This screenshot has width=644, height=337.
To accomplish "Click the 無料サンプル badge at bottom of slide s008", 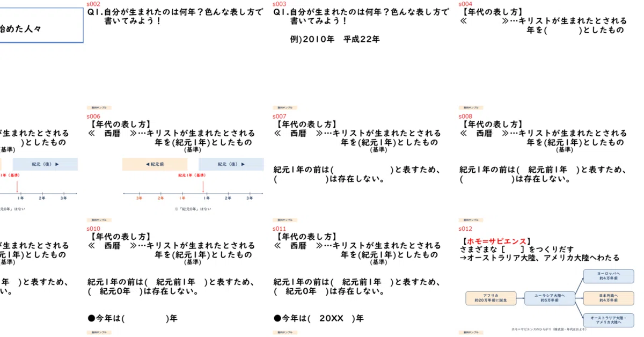I will coord(470,220).
